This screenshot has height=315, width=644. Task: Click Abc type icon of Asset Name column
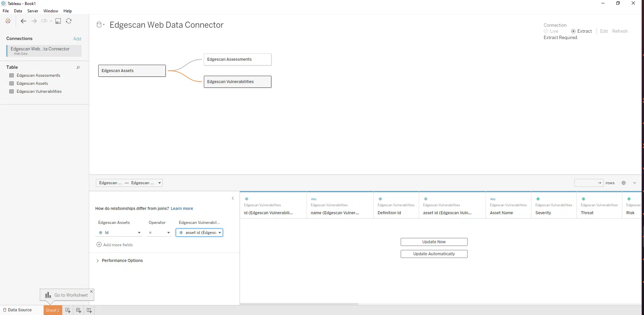[x=493, y=199]
